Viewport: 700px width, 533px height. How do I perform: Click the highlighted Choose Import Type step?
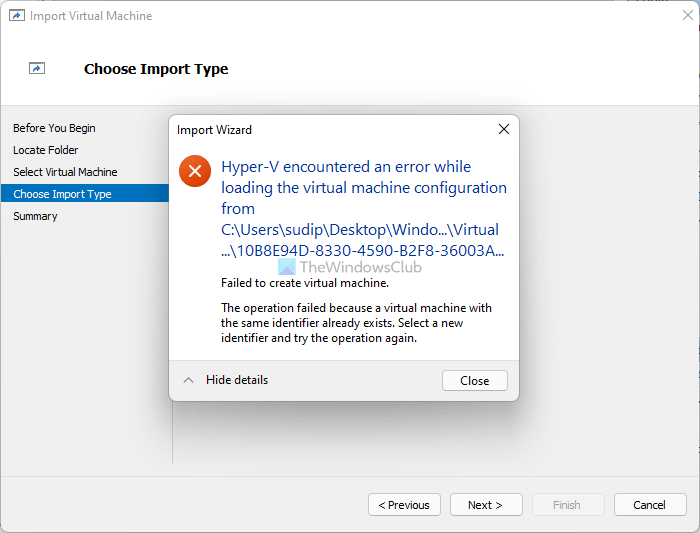coord(62,194)
